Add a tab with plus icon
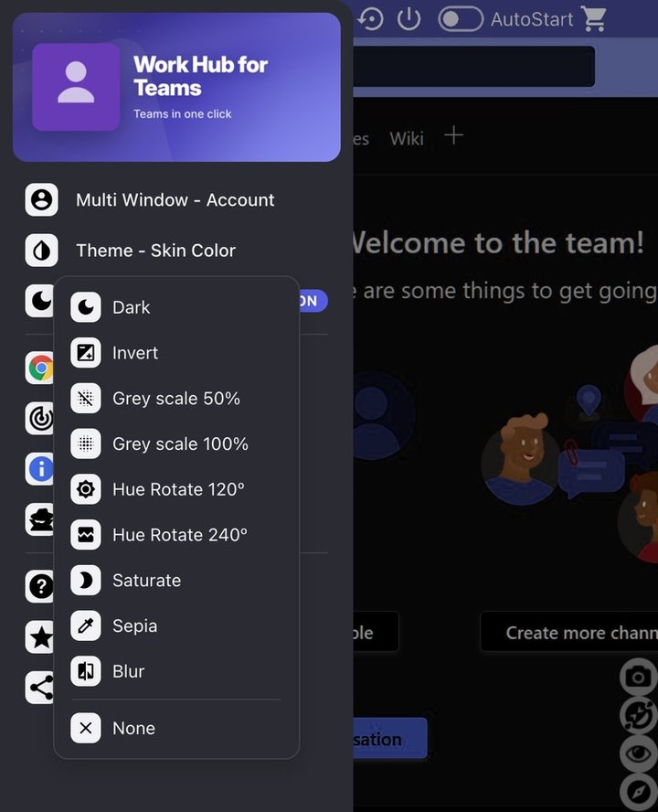 (453, 135)
